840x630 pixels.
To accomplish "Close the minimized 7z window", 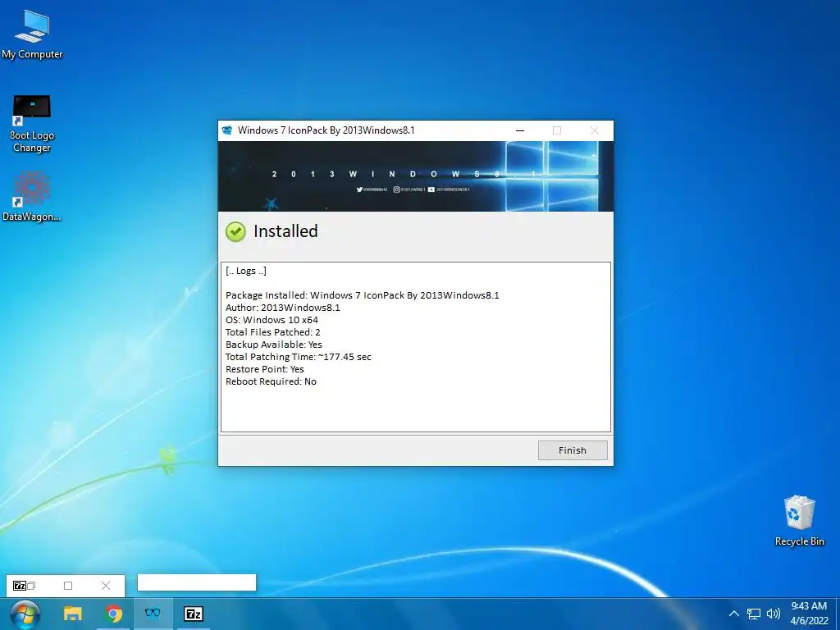I will point(106,586).
